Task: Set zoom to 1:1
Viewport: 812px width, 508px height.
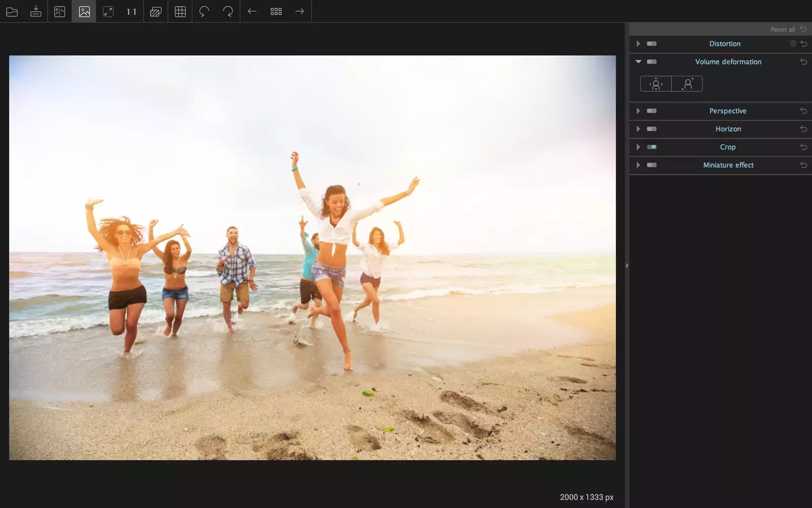Action: point(131,11)
